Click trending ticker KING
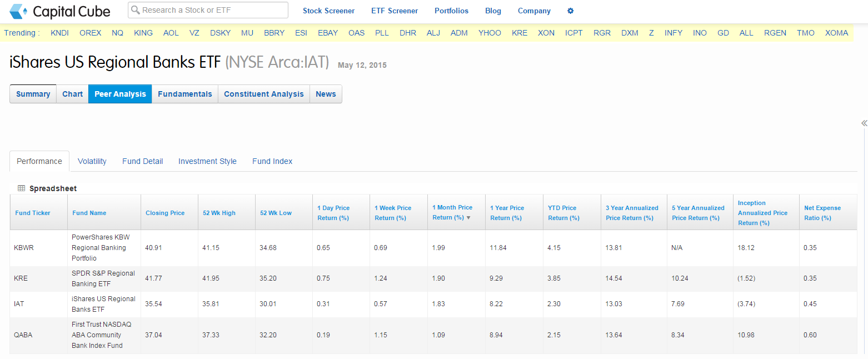The height and width of the screenshot is (359, 868). [x=143, y=33]
